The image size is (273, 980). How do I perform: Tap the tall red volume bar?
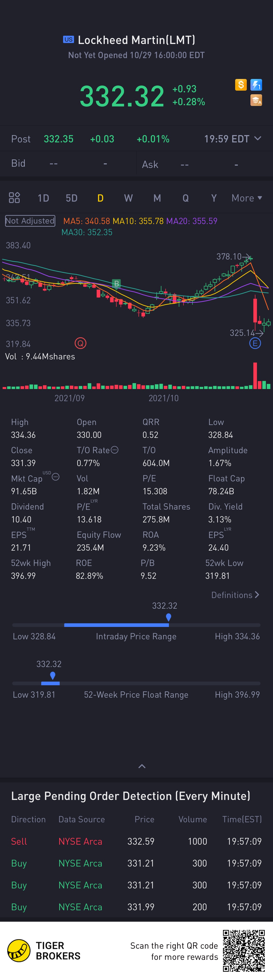point(255,375)
